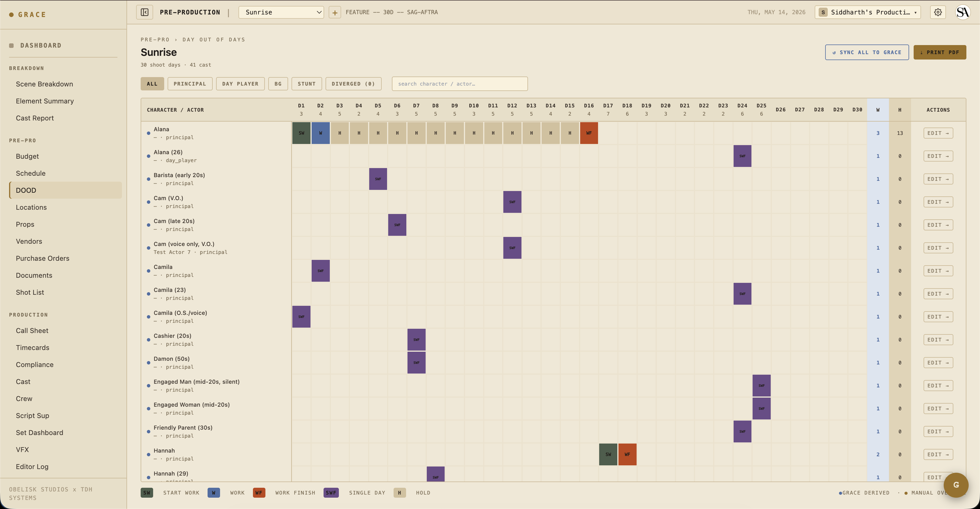Click Alana's hold total of 13
This screenshot has width=980, height=509.
(900, 133)
